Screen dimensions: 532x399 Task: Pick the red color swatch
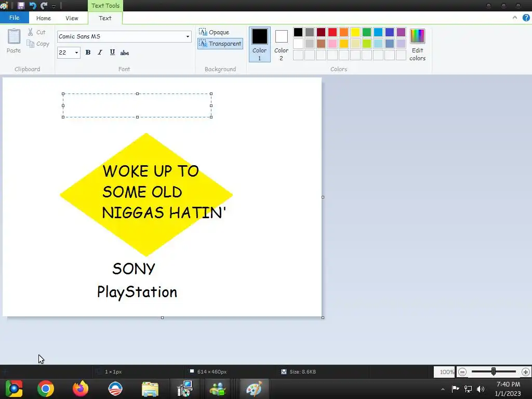[332, 32]
